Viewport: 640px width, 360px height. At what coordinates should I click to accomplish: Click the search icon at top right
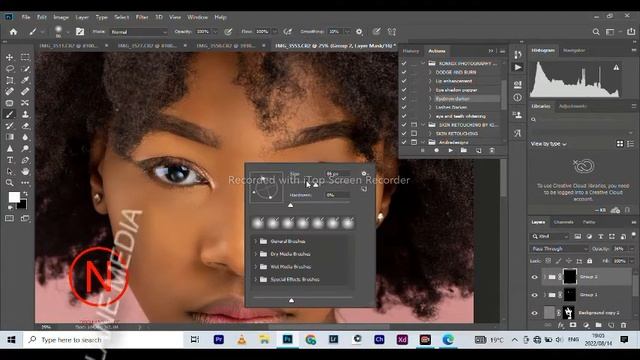(596, 31)
